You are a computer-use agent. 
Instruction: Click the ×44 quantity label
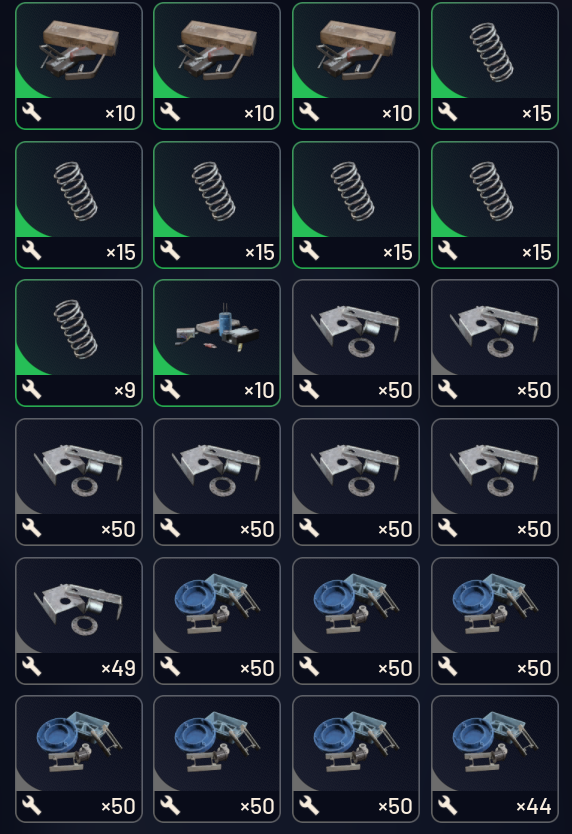(534, 806)
